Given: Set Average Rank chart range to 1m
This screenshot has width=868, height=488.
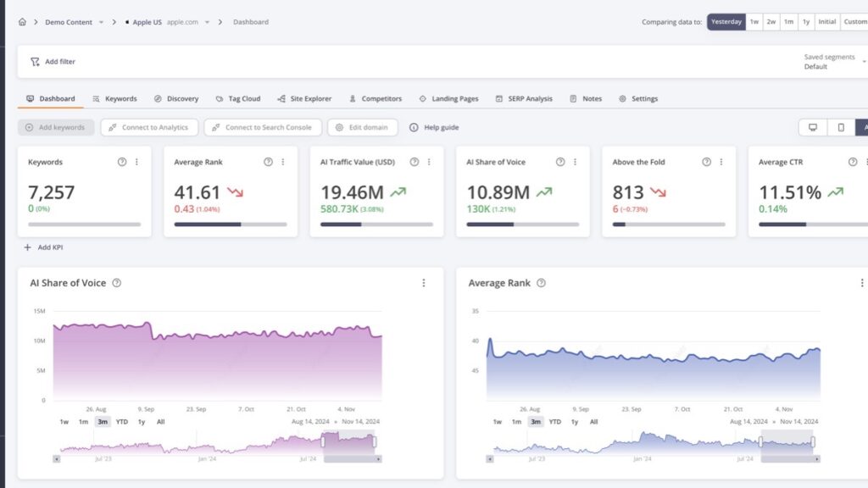Looking at the screenshot, I should click(516, 422).
